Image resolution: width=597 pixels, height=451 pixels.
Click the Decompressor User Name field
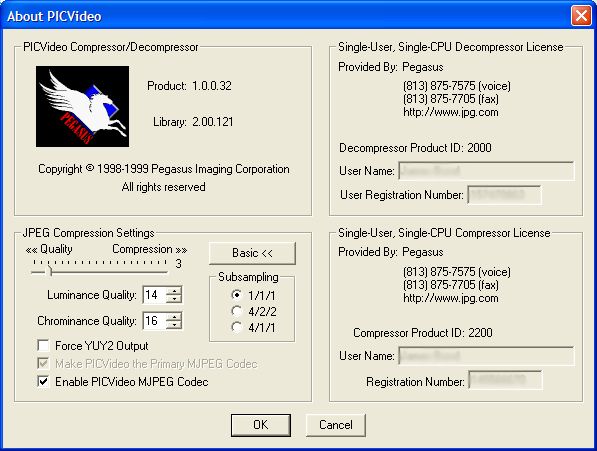coord(486,171)
